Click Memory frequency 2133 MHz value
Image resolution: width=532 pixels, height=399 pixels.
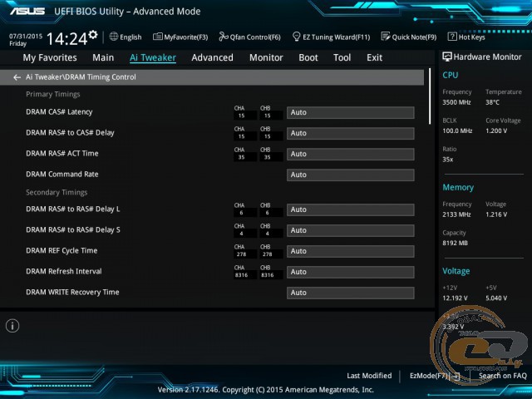point(456,214)
